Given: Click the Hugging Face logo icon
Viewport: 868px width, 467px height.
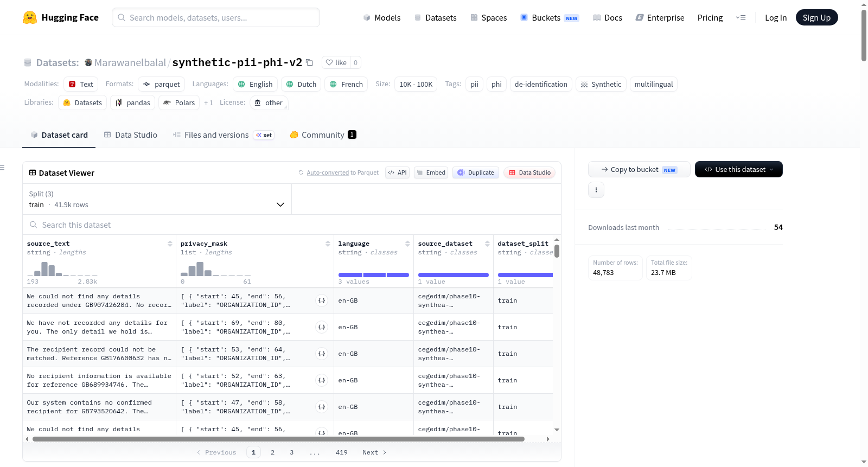Looking at the screenshot, I should tap(30, 17).
